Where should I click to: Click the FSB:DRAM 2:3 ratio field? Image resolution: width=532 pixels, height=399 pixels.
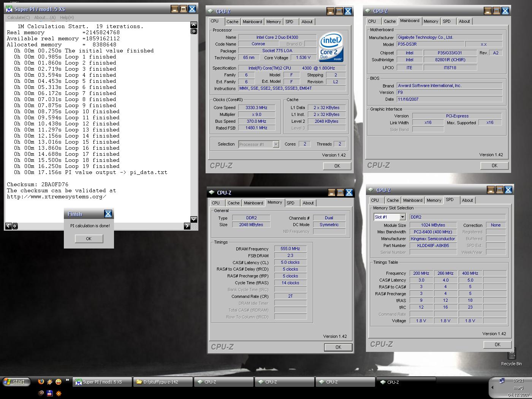pos(291,256)
